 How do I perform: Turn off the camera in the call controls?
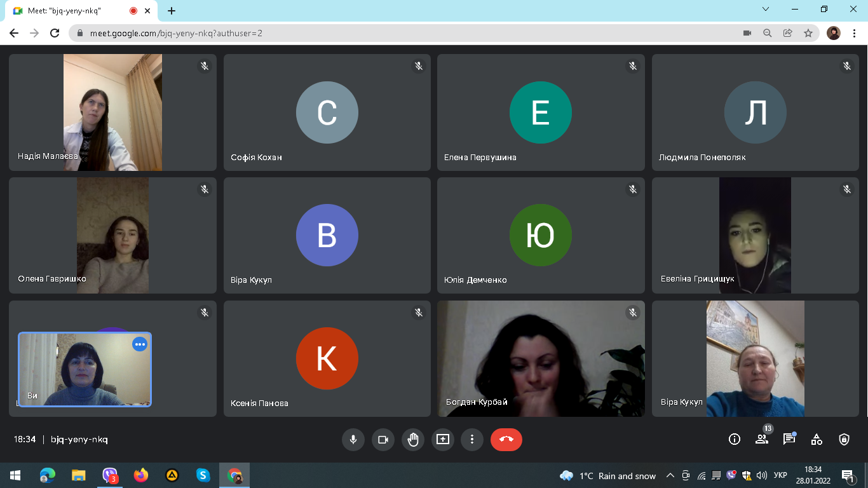click(383, 440)
